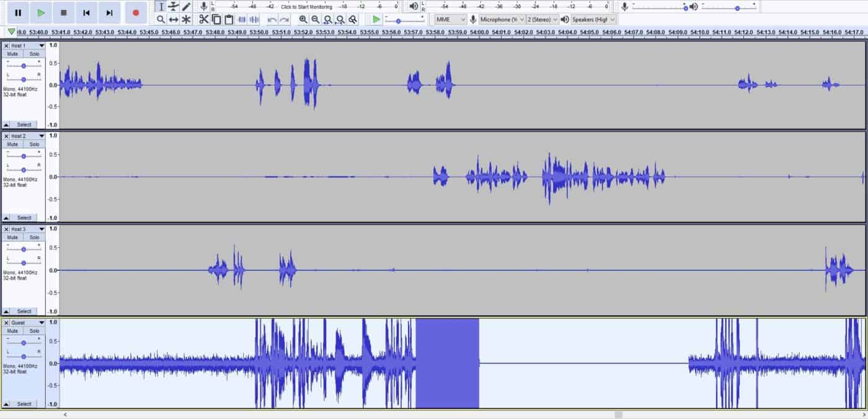Mute the Guest track
Screen dimensions: 868x419
tap(13, 330)
